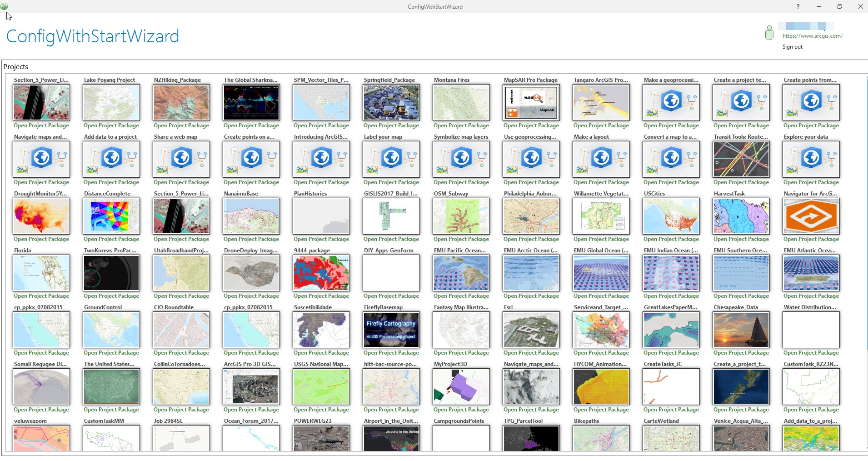Viewport: 868px width, 461px height.
Task: Select the Springfield_Package traffic thumbnail
Action: [391, 102]
